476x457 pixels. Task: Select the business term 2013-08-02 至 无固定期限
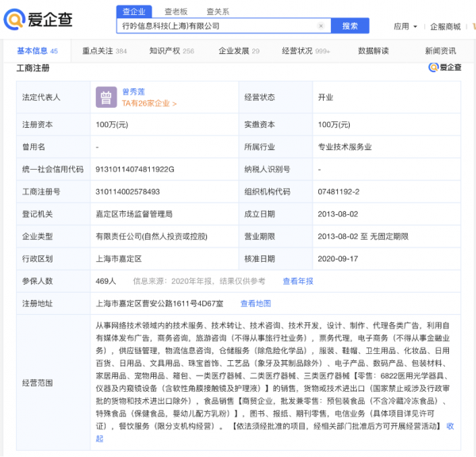[363, 236]
